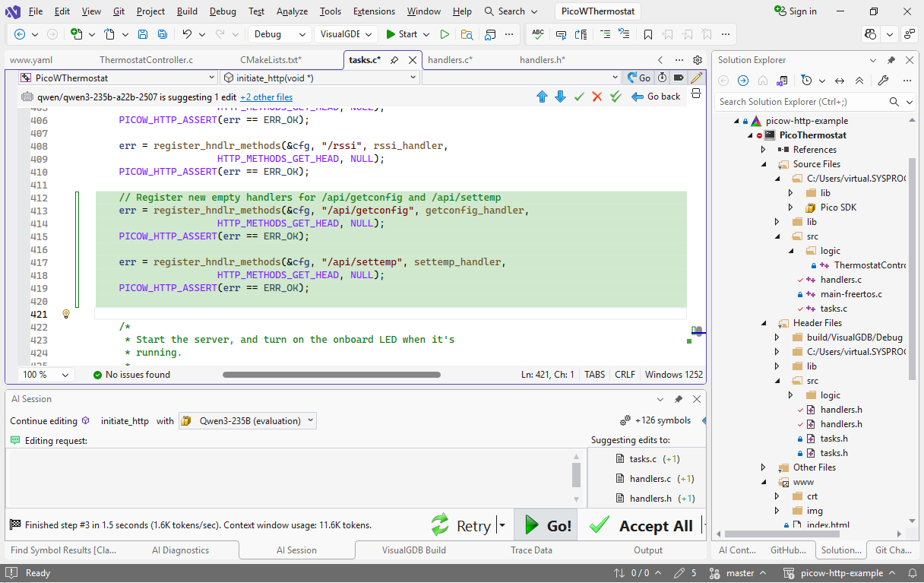Jump to the next suggested edit with the down arrow

click(560, 97)
